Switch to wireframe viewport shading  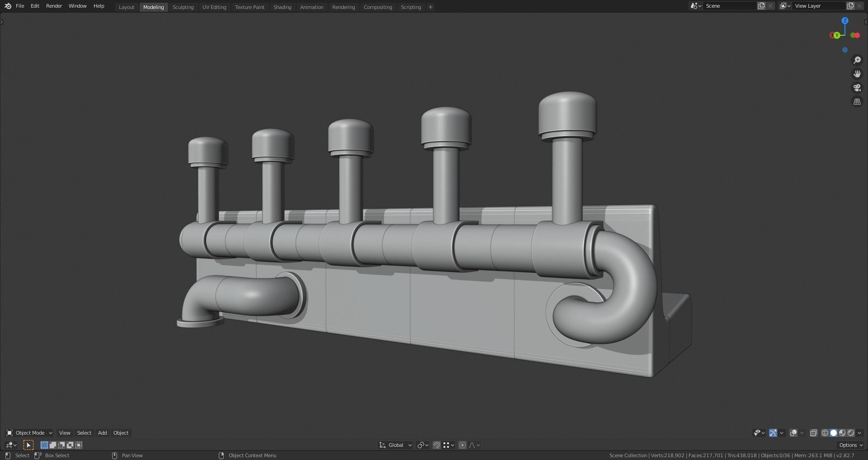click(825, 433)
